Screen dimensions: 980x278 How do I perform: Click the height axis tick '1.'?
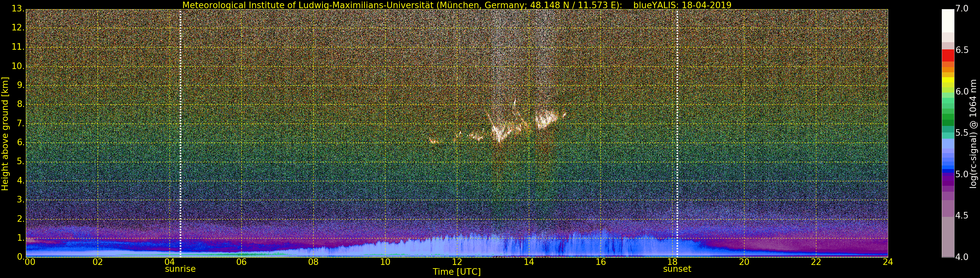[21, 238]
